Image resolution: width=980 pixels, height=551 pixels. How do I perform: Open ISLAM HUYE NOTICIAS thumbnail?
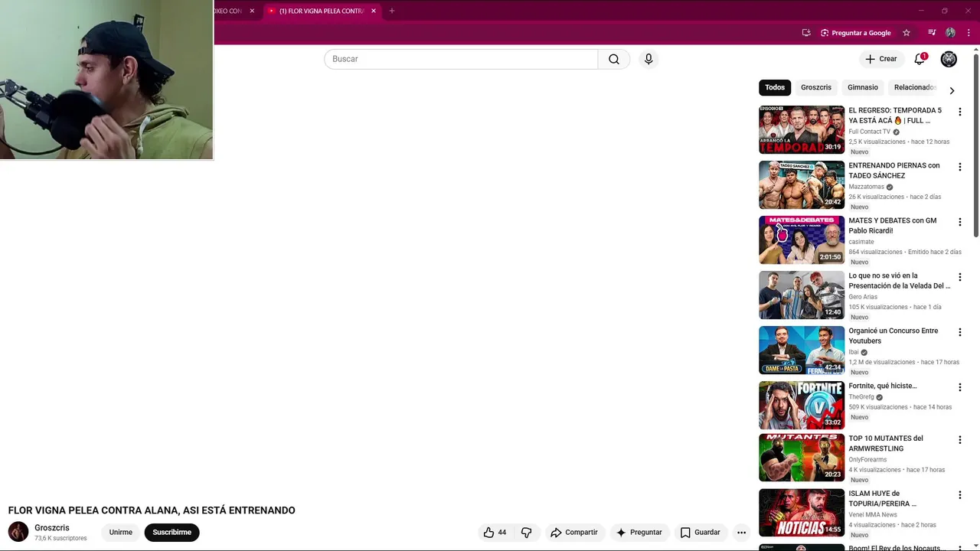(x=802, y=513)
